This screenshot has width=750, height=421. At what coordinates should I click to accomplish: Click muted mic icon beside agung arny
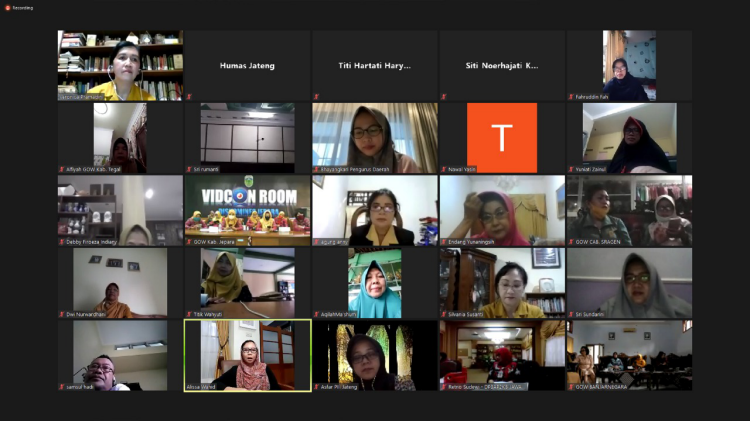pyautogui.click(x=316, y=242)
